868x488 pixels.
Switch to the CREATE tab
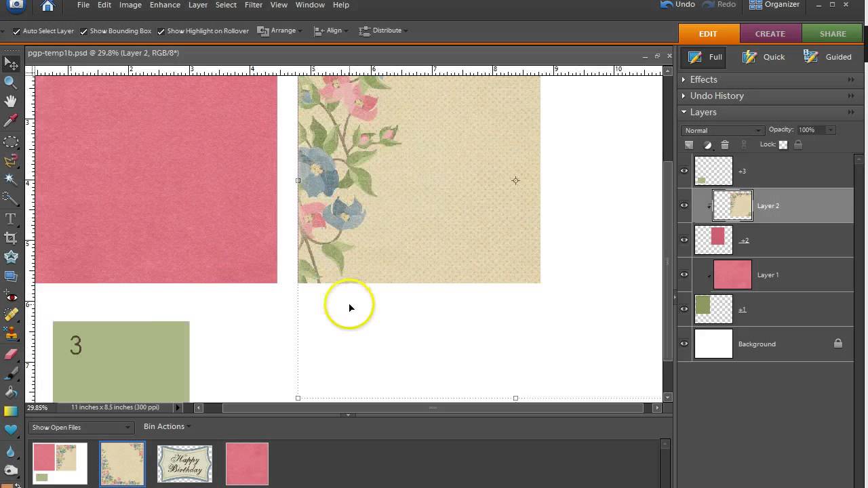pos(770,34)
